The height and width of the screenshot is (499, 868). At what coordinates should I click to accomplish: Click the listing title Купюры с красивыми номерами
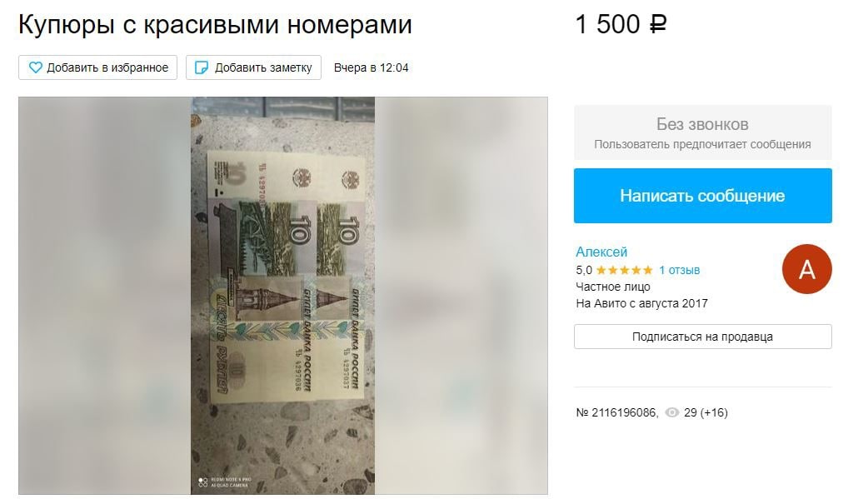[x=216, y=25]
